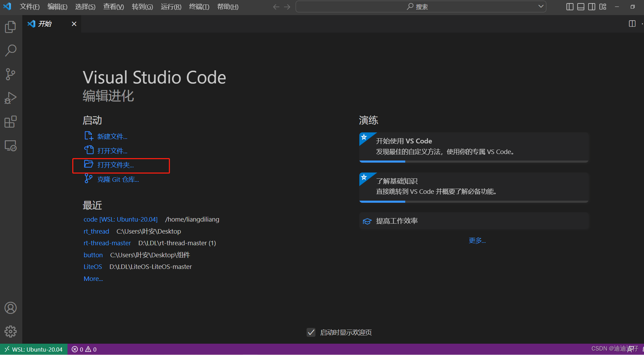The image size is (644, 355).
Task: Open 提高工作效率 walkthrough
Action: pos(474,221)
